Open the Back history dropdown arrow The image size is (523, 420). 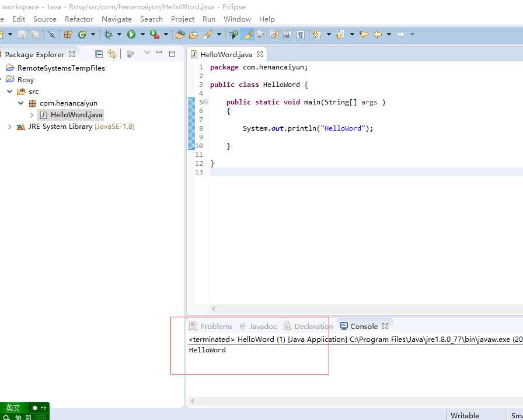click(389, 34)
